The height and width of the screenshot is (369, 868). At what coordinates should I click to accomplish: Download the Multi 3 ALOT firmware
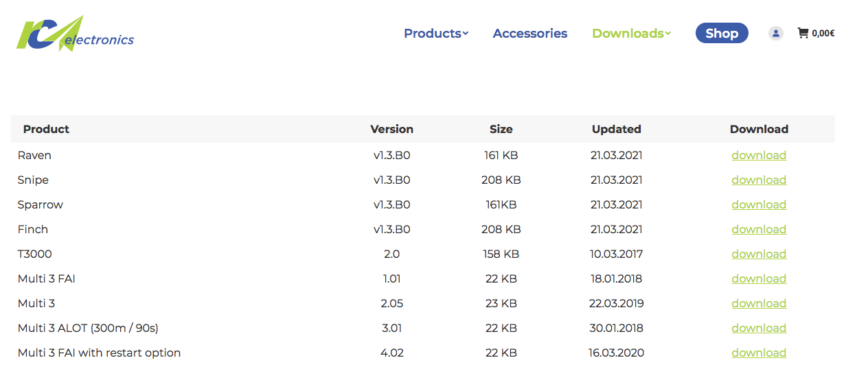click(x=758, y=328)
